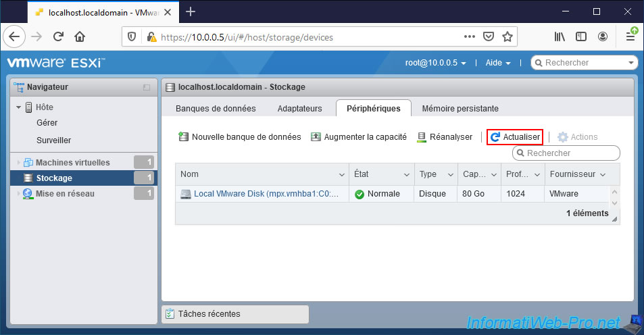This screenshot has height=335, width=644.
Task: Click Augmenter la capacité
Action: pyautogui.click(x=359, y=136)
